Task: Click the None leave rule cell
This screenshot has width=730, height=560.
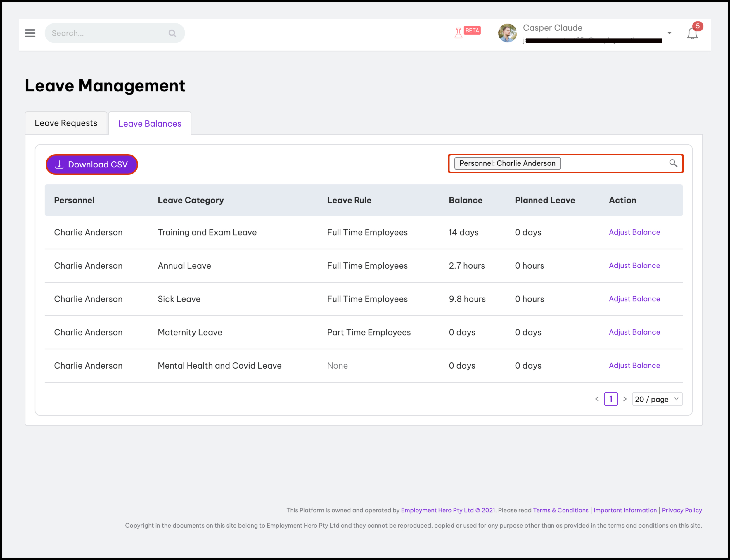Action: click(x=337, y=366)
